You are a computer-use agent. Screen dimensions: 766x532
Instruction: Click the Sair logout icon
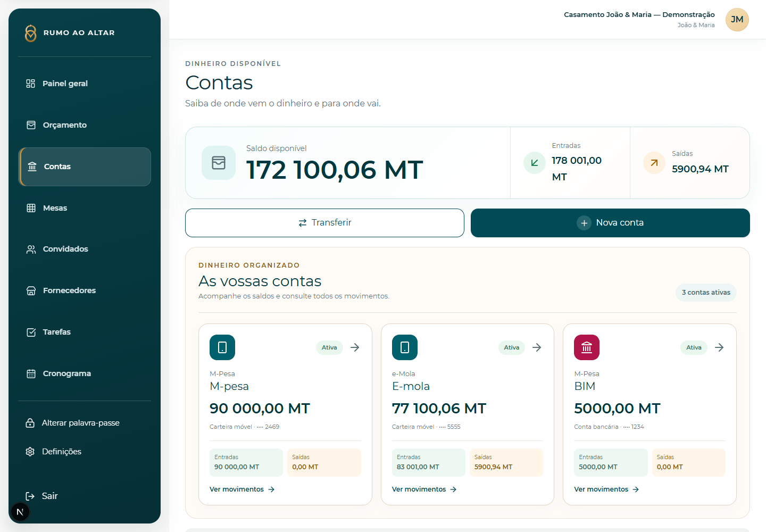(x=30, y=496)
